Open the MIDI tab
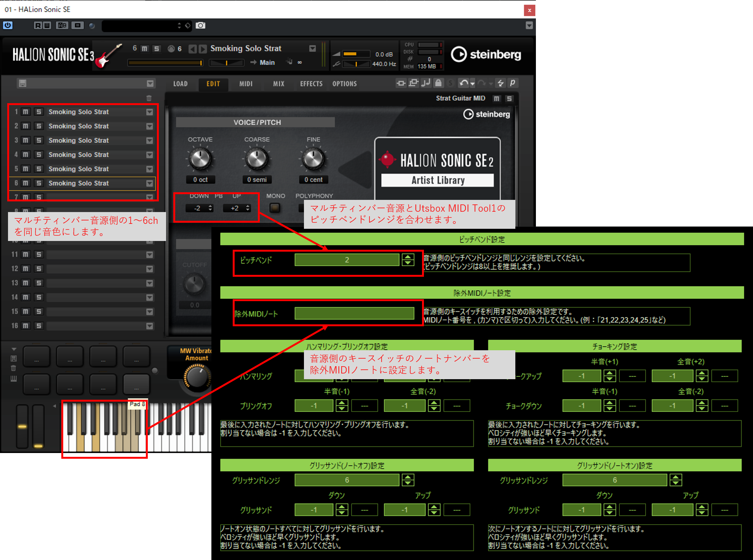 246,84
